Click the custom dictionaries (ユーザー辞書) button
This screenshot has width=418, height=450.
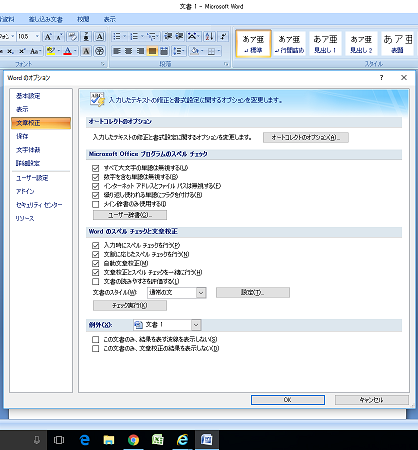coord(130,215)
